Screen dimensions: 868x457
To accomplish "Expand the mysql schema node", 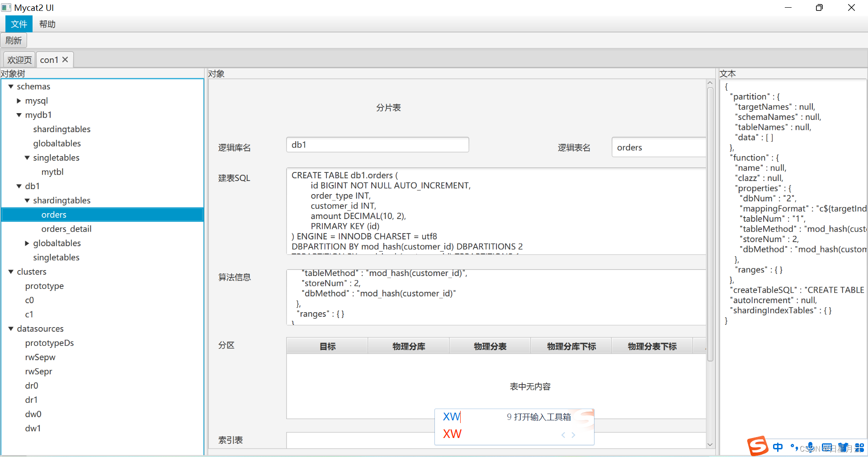I will (19, 101).
